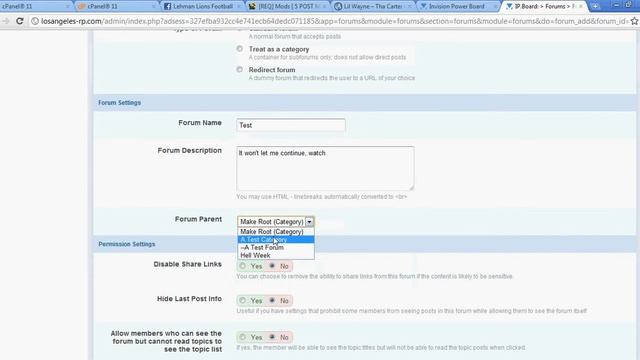Image resolution: width=640 pixels, height=360 pixels.
Task: Click the Forum Parent dropdown arrow
Action: (x=309, y=222)
